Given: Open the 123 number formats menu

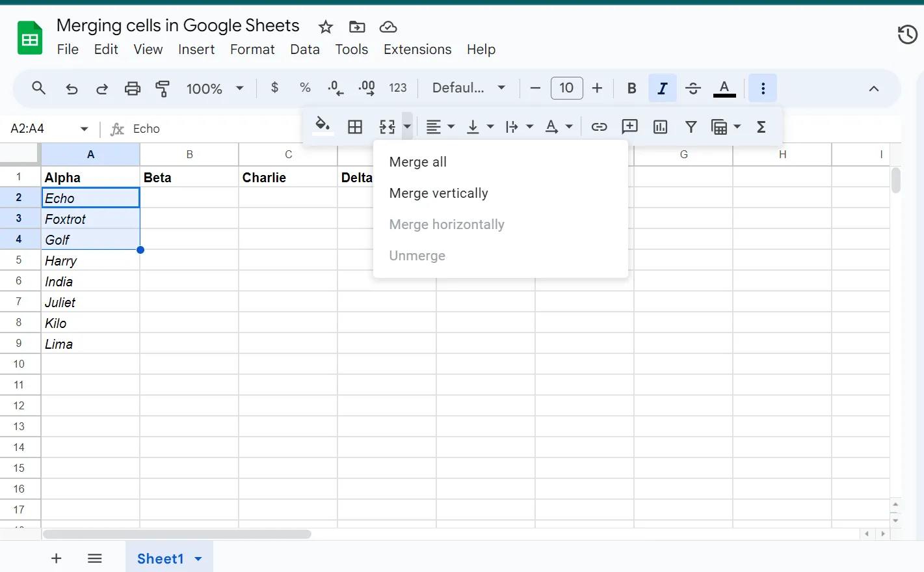Looking at the screenshot, I should coord(398,88).
